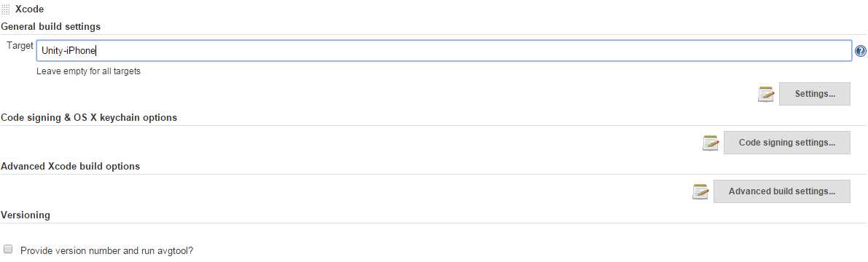Click the notepad icon beside Settings button

(765, 94)
